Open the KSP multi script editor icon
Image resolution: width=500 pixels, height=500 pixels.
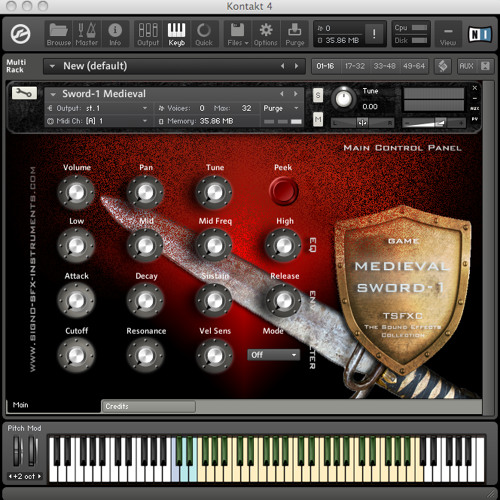[x=443, y=66]
